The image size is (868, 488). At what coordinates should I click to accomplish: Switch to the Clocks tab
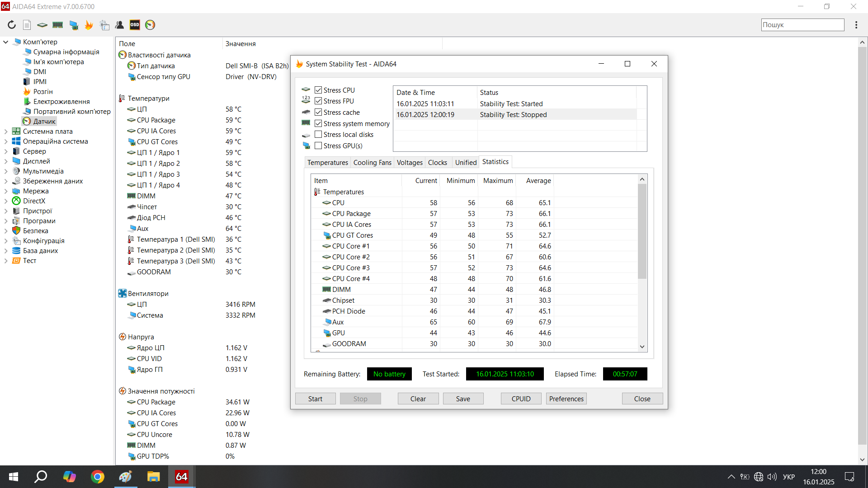tap(437, 163)
